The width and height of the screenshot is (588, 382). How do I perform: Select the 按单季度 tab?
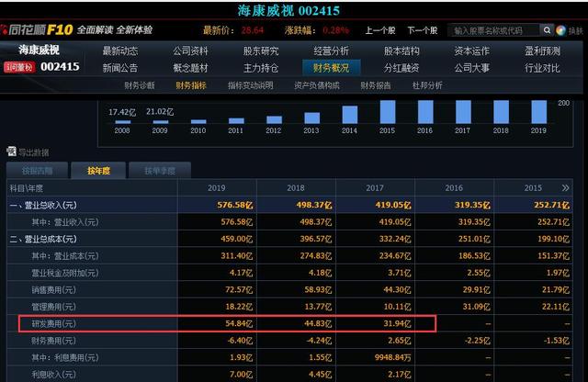160,171
